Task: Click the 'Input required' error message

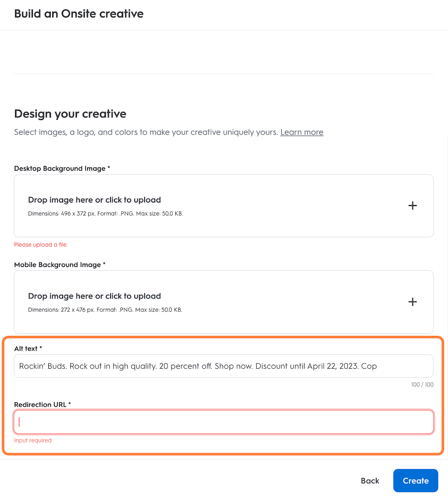Action: (33, 440)
